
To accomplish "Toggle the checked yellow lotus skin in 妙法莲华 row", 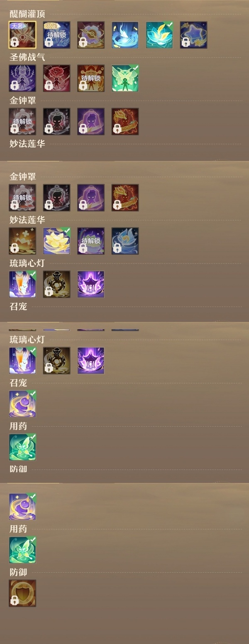I will pyautogui.click(x=56, y=241).
